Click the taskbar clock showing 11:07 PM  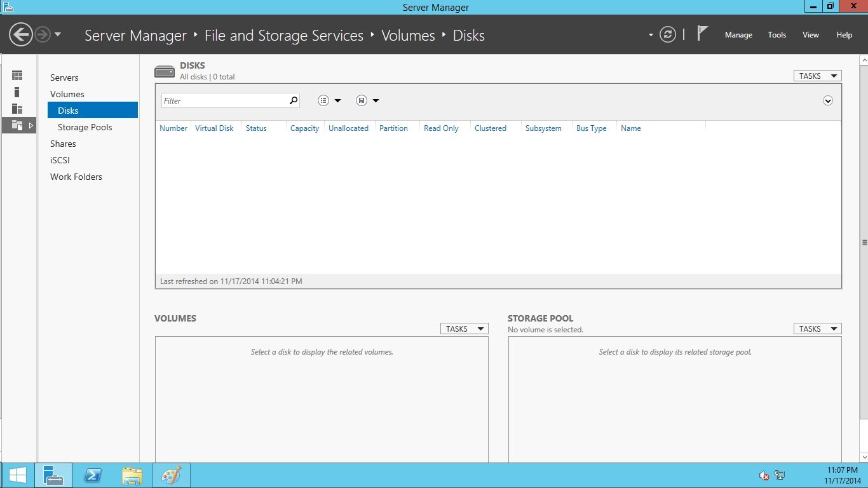[843, 475]
